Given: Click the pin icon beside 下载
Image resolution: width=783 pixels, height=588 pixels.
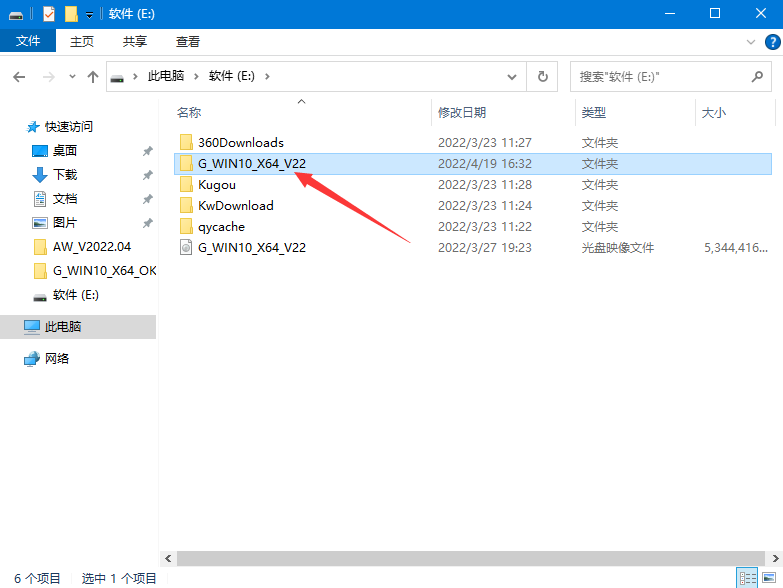Looking at the screenshot, I should coord(147,175).
